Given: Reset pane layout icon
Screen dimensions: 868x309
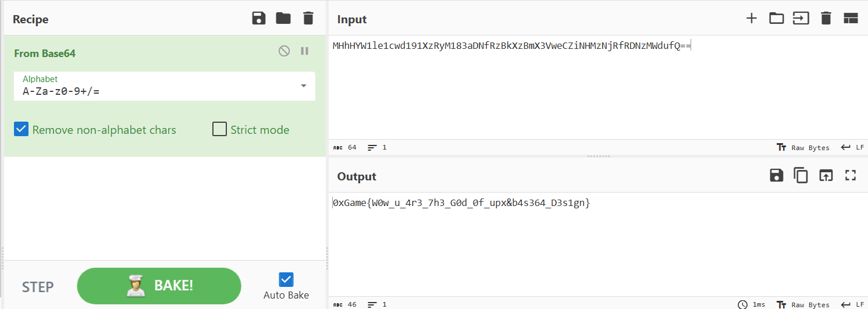Looking at the screenshot, I should tap(851, 19).
